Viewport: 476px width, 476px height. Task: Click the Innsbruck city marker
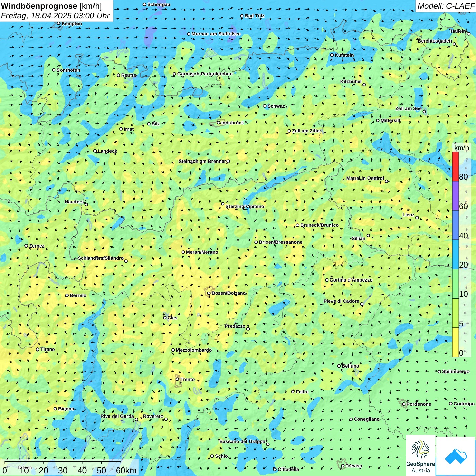coord(219,123)
